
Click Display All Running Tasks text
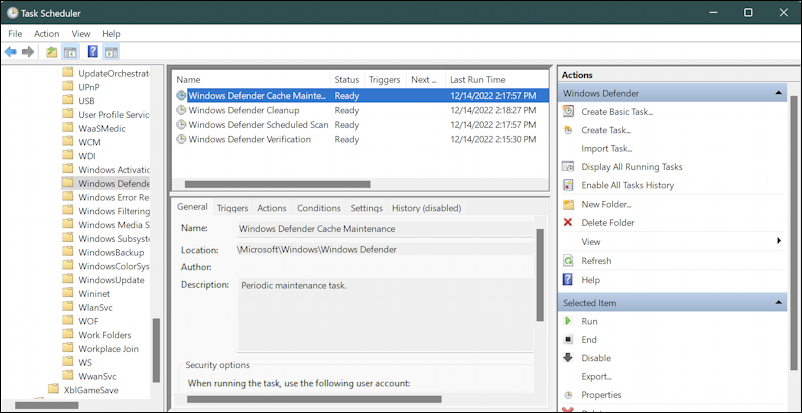[x=632, y=167]
